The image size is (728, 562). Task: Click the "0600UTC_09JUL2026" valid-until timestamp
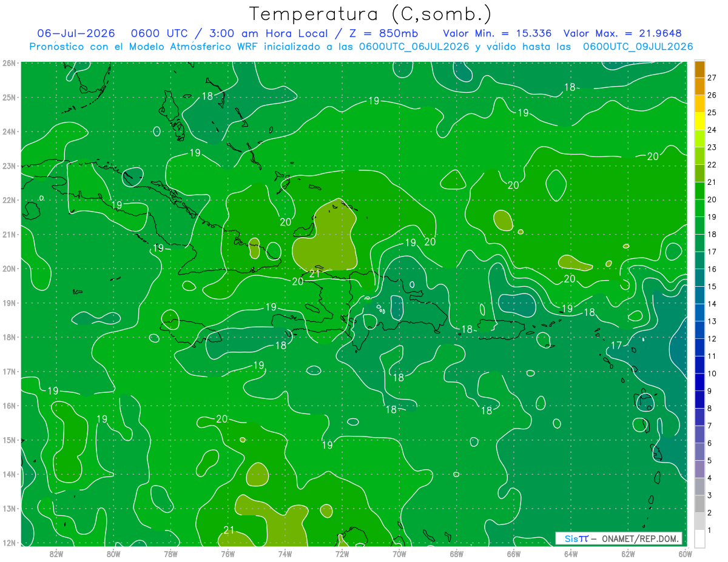click(638, 47)
